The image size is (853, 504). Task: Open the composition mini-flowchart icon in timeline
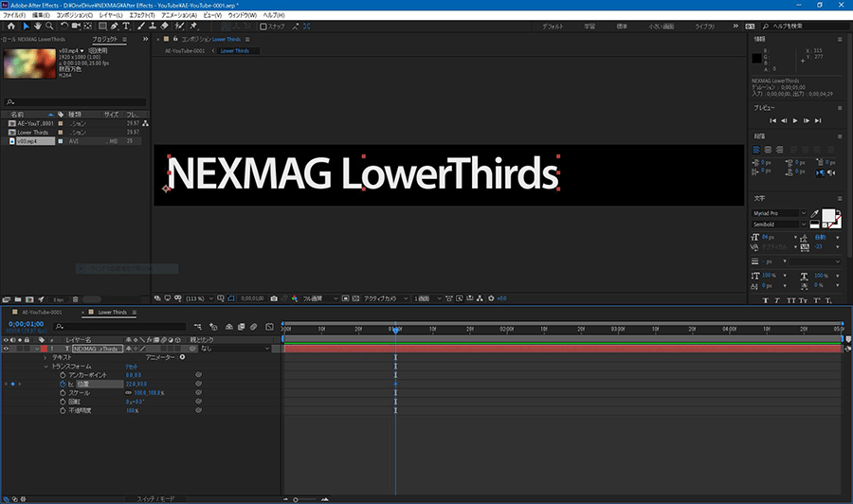[x=197, y=327]
